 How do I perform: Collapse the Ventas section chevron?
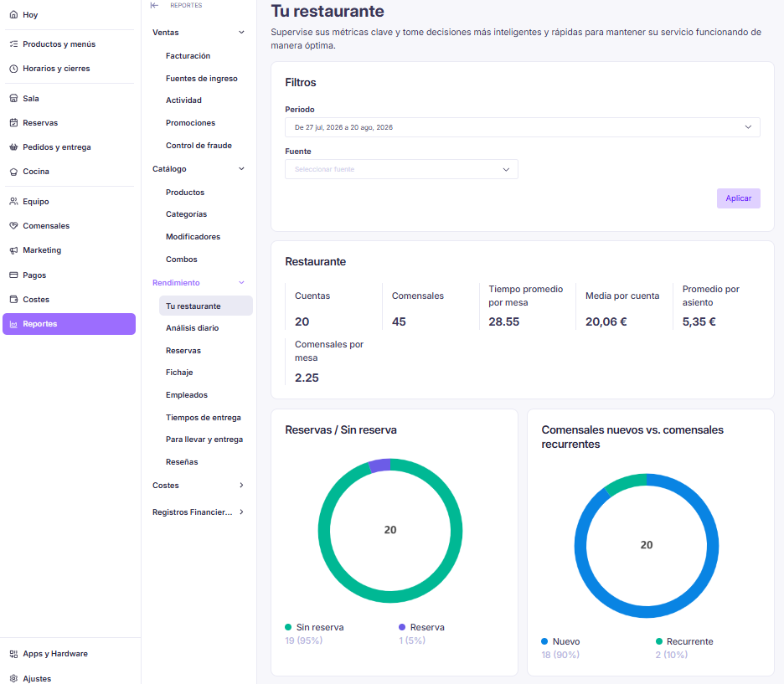pyautogui.click(x=241, y=33)
